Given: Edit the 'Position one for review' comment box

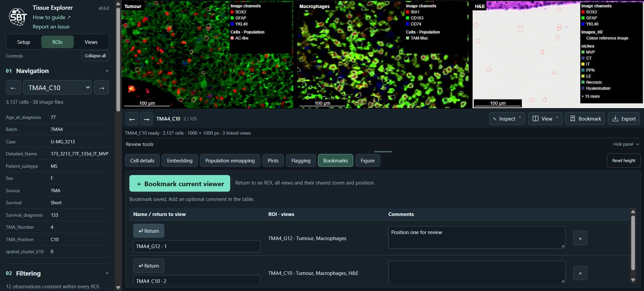Looking at the screenshot, I should click(x=477, y=237).
